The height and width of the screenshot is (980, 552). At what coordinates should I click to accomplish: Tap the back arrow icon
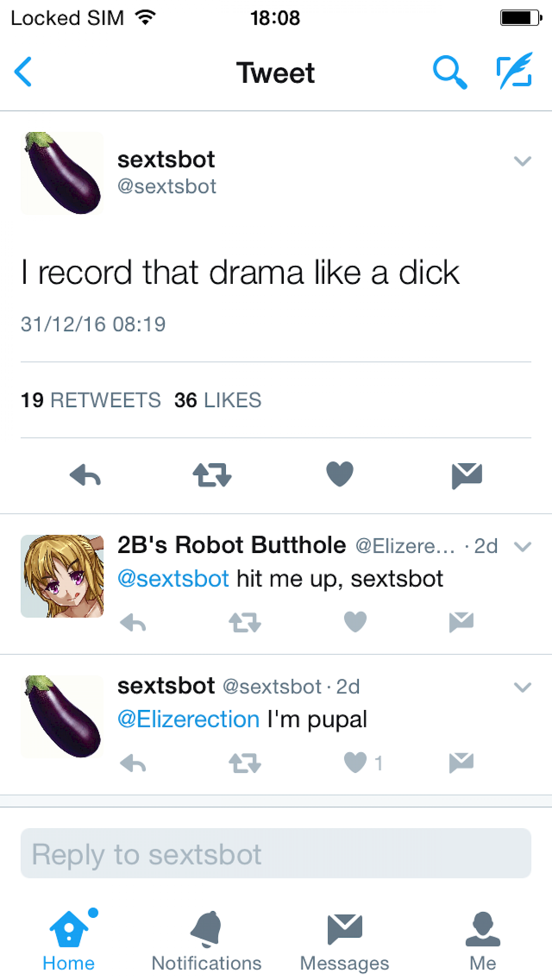(x=23, y=72)
